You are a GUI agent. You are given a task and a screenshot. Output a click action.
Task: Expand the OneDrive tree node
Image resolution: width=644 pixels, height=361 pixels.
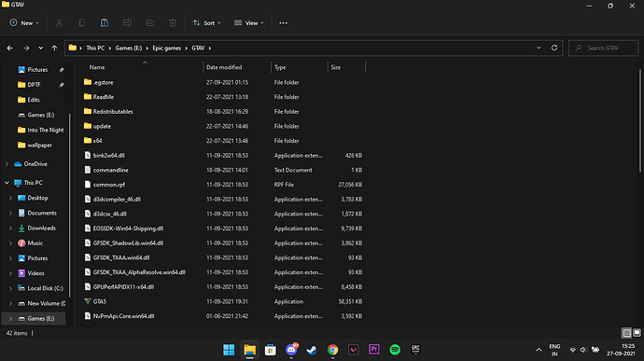(x=7, y=164)
